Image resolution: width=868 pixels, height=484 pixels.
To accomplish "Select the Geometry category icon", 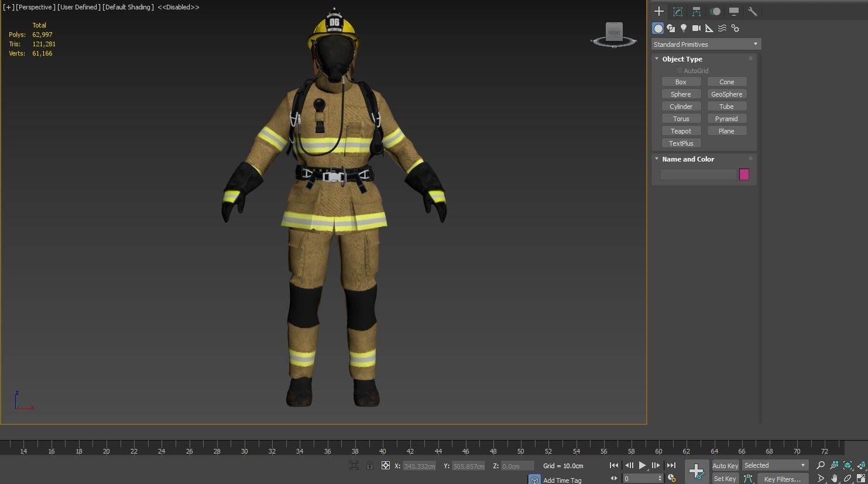I will (658, 28).
